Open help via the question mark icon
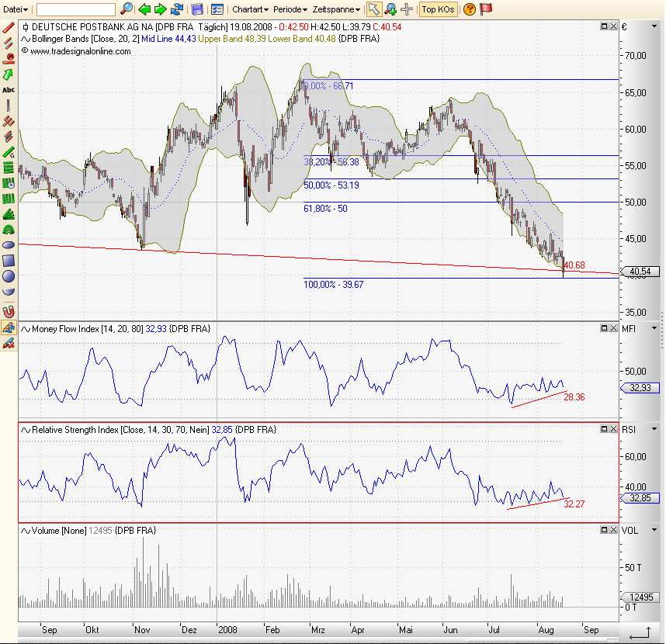Image resolution: width=666 pixels, height=644 pixels. (x=470, y=9)
